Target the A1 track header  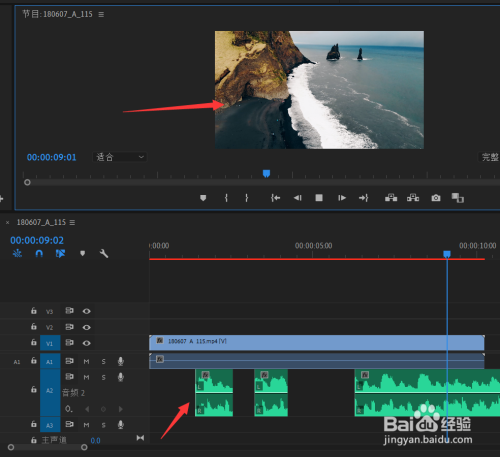(50, 361)
